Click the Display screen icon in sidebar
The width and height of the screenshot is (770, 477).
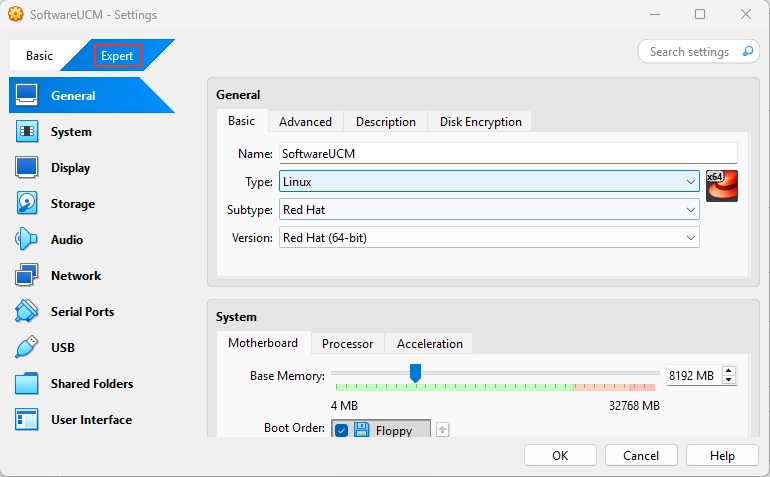coord(27,168)
